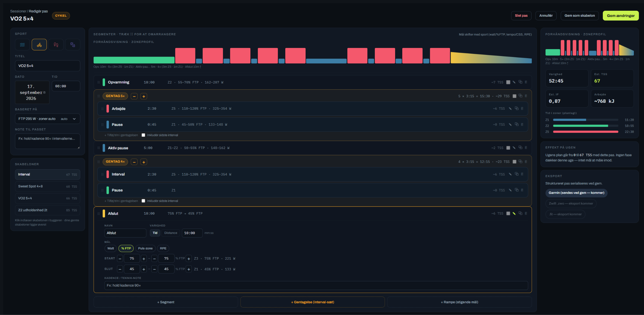Select the cycling sport icon
Viewport: 644px width, 315px height.
point(39,45)
